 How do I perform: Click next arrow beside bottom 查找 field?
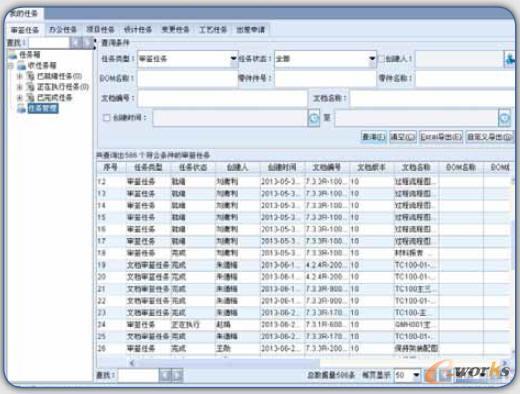point(178,375)
